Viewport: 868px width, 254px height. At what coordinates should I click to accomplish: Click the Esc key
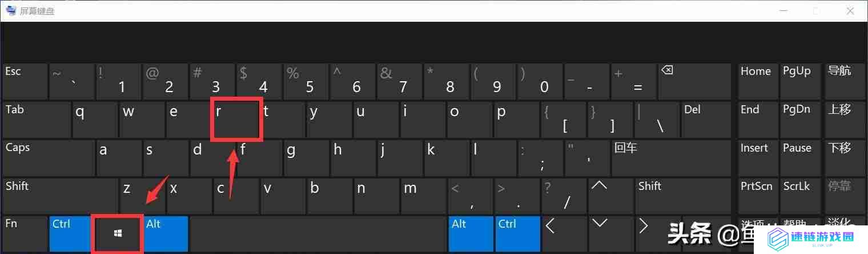point(25,81)
